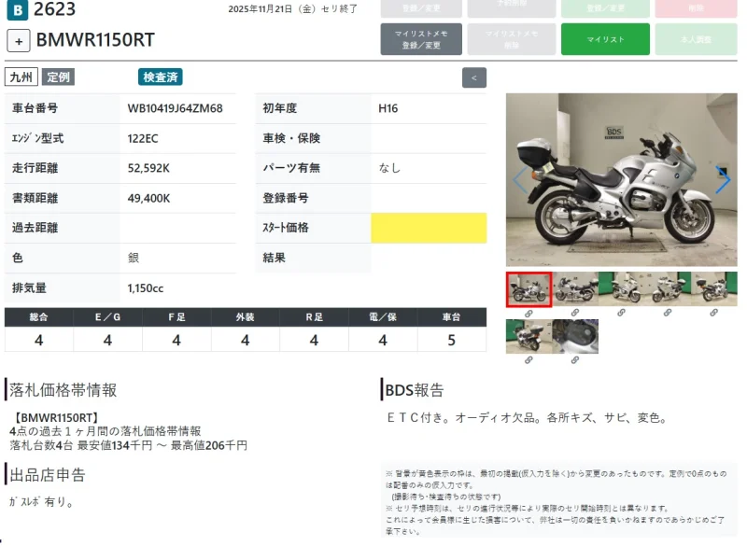Open マイリストメモ 登録/変更 dark button
The height and width of the screenshot is (560, 747).
421,39
